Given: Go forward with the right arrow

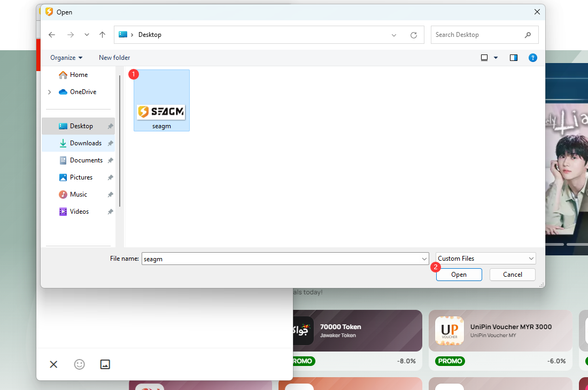Looking at the screenshot, I should pyautogui.click(x=71, y=35).
